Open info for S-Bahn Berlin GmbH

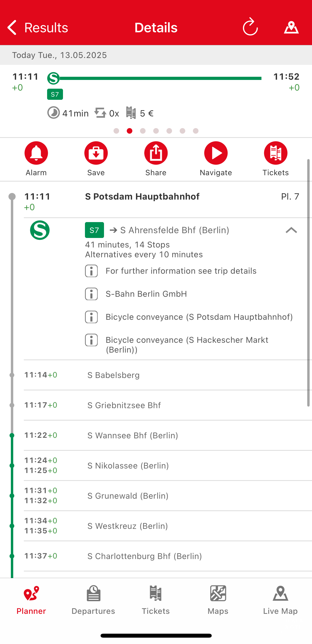coord(91,294)
